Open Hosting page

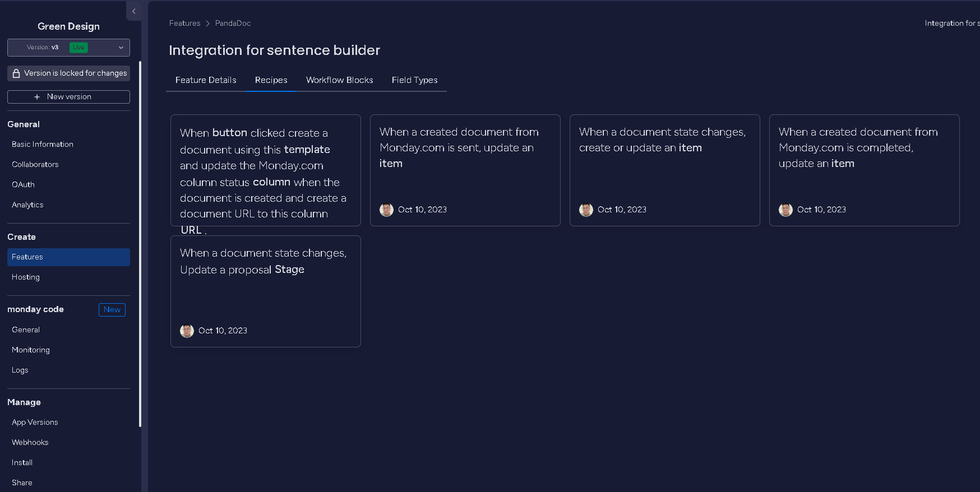[x=26, y=277]
